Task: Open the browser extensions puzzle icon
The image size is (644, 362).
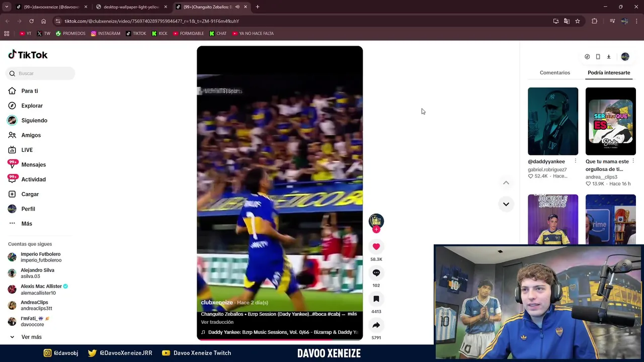Action: point(594,21)
